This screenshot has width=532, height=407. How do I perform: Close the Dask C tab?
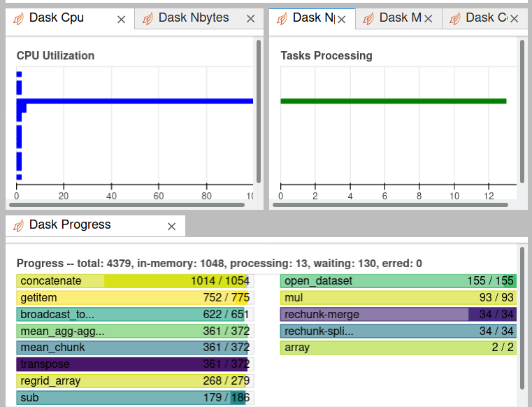pyautogui.click(x=514, y=19)
